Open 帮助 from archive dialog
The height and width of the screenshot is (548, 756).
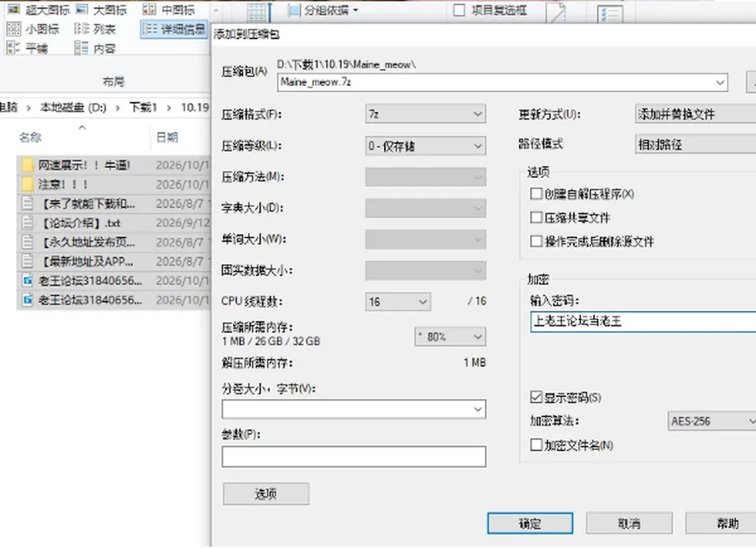pos(721,524)
